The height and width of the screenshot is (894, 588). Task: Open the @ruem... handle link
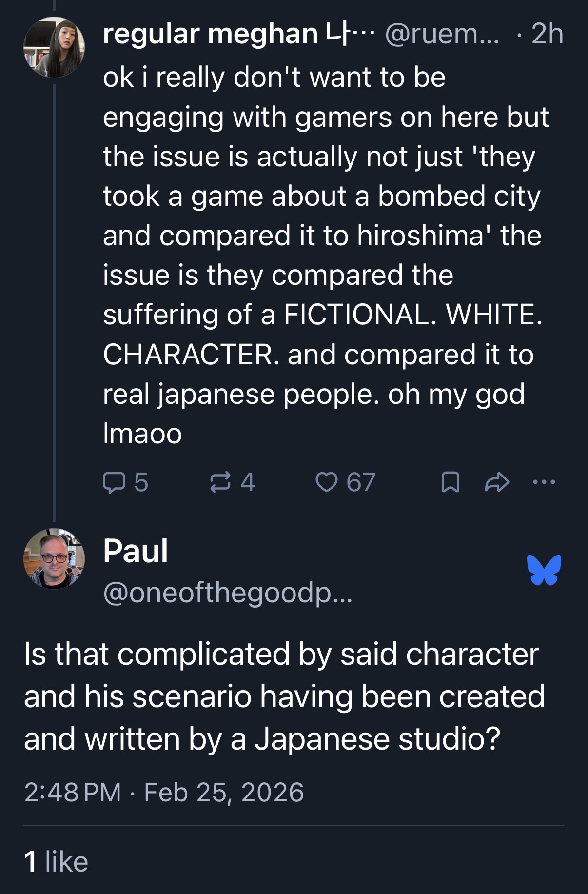(x=442, y=35)
